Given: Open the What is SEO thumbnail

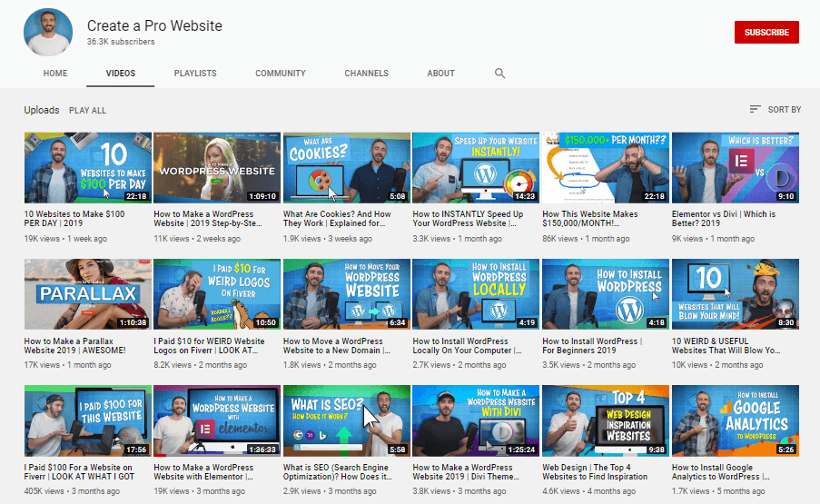Looking at the screenshot, I should point(346,420).
